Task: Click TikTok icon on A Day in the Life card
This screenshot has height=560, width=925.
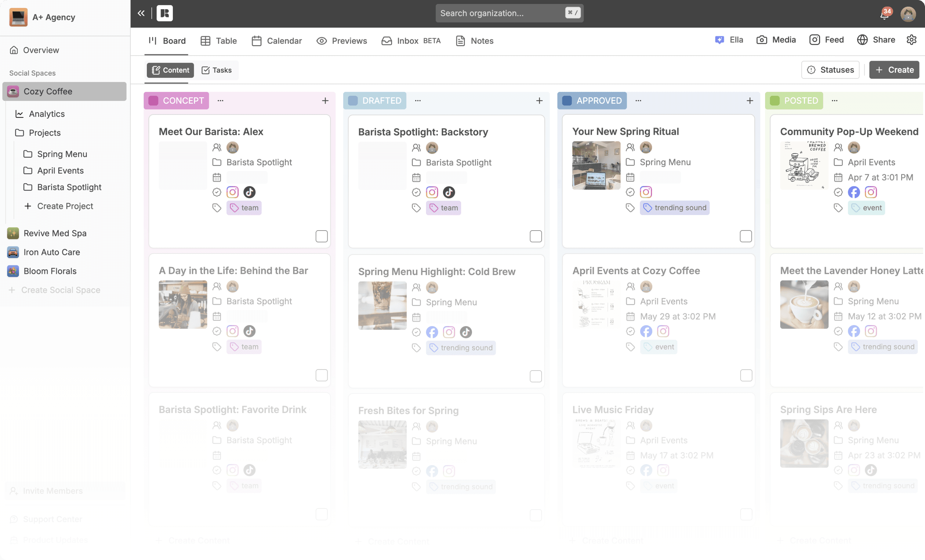Action: (x=249, y=331)
